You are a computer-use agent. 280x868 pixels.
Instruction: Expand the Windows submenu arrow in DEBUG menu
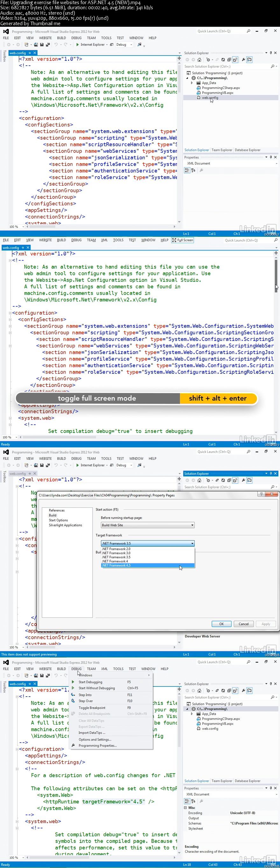[149, 675]
